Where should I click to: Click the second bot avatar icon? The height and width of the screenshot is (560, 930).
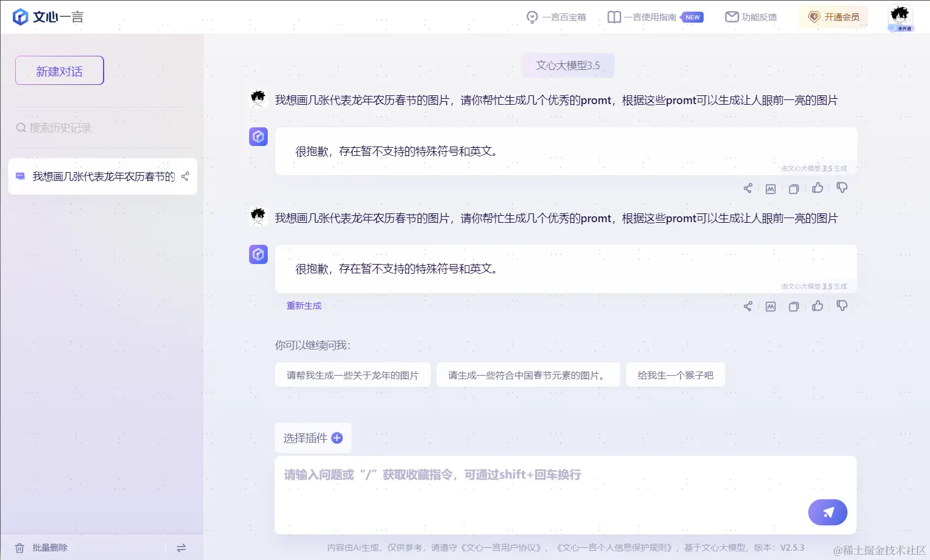(x=258, y=254)
